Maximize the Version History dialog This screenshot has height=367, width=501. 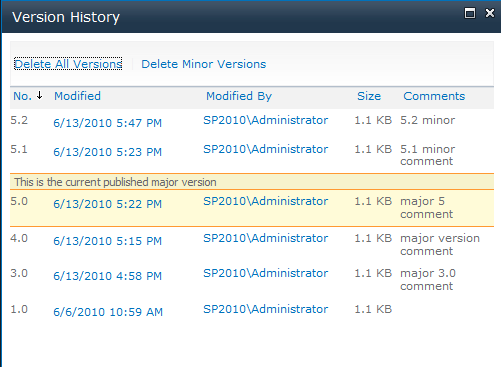tap(470, 13)
